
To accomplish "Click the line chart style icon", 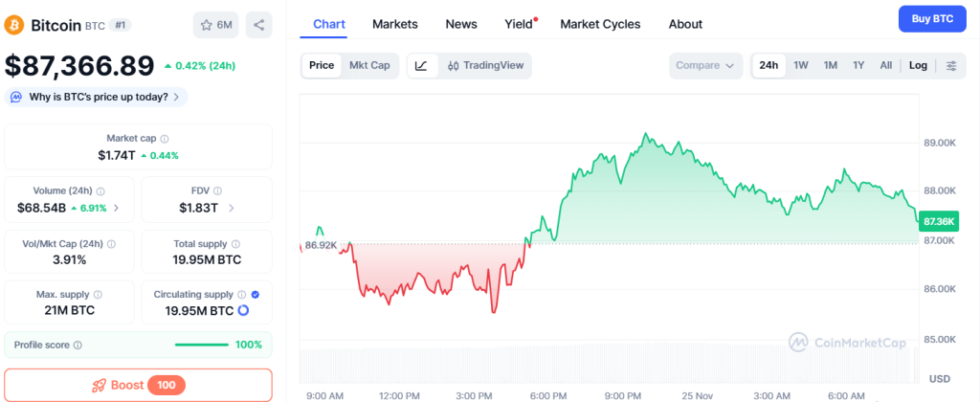I will 422,65.
